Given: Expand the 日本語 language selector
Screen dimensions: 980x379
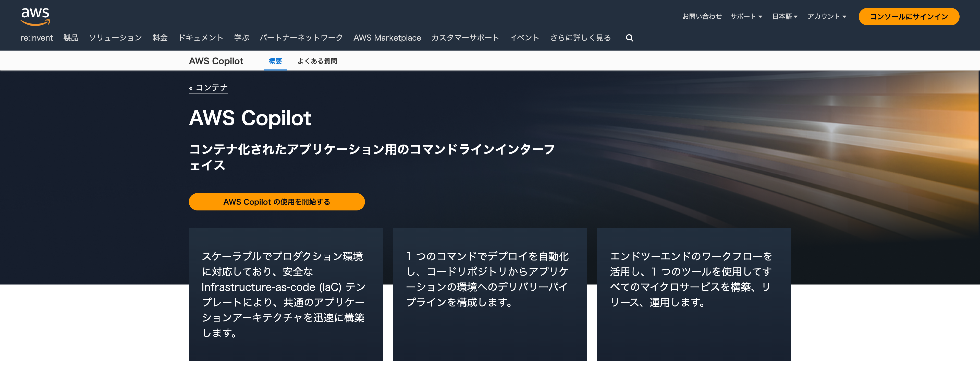Looking at the screenshot, I should (785, 16).
